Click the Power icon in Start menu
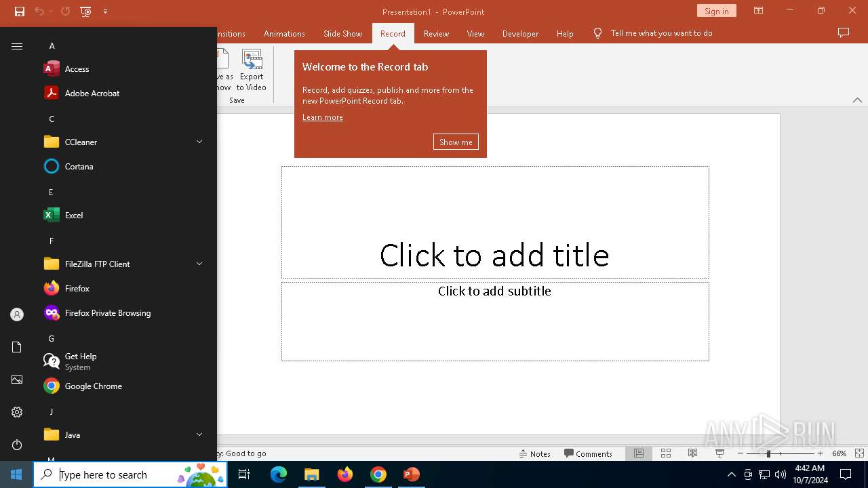 click(17, 445)
